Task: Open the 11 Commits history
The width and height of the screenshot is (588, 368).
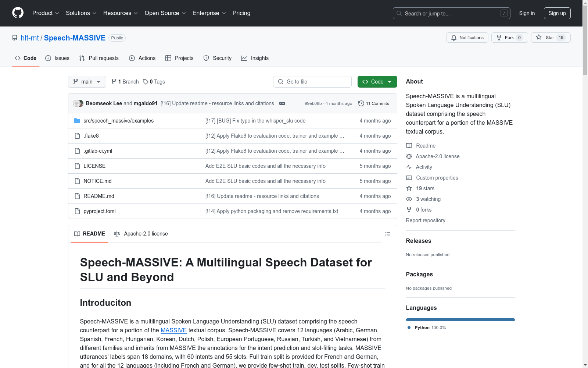Action: 373,103
